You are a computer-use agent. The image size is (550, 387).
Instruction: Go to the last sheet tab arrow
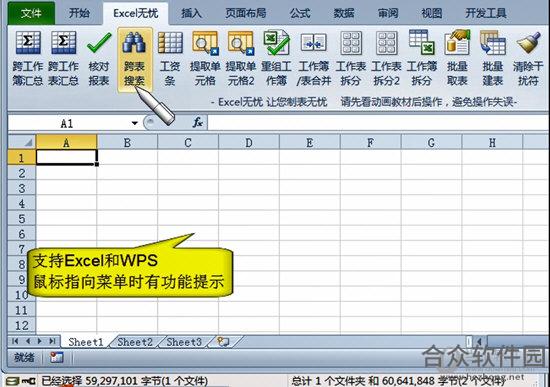tap(52, 341)
